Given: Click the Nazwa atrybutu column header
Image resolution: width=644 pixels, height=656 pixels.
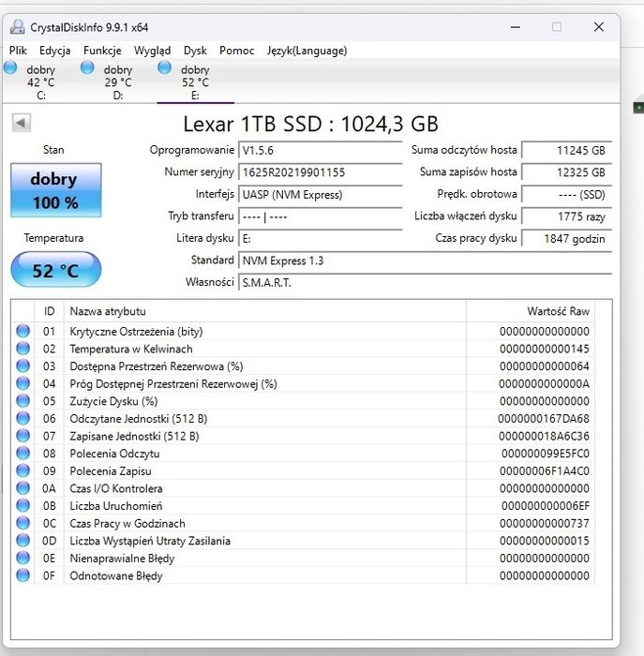Looking at the screenshot, I should pyautogui.click(x=265, y=311).
